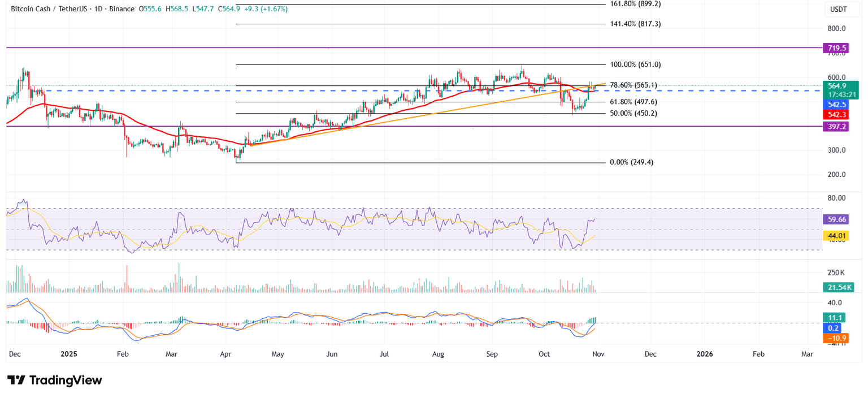Click the teal 11.1 MACD value label
The height and width of the screenshot is (398, 868).
coord(834,318)
